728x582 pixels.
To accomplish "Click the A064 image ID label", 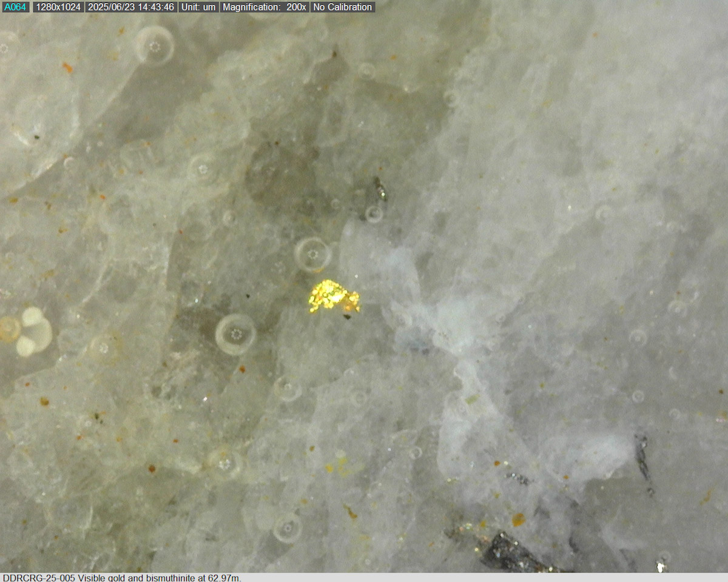I will click(x=15, y=7).
